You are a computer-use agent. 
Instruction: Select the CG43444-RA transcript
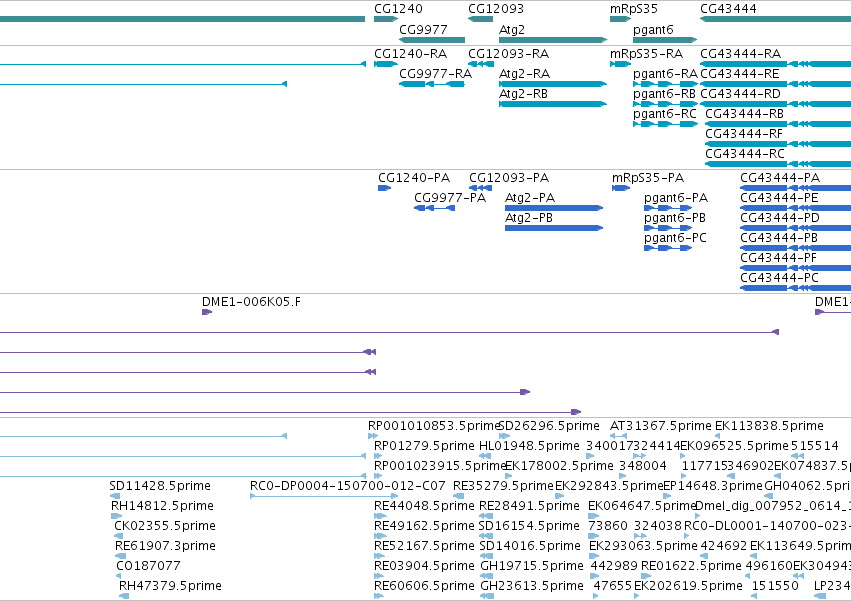[776, 64]
